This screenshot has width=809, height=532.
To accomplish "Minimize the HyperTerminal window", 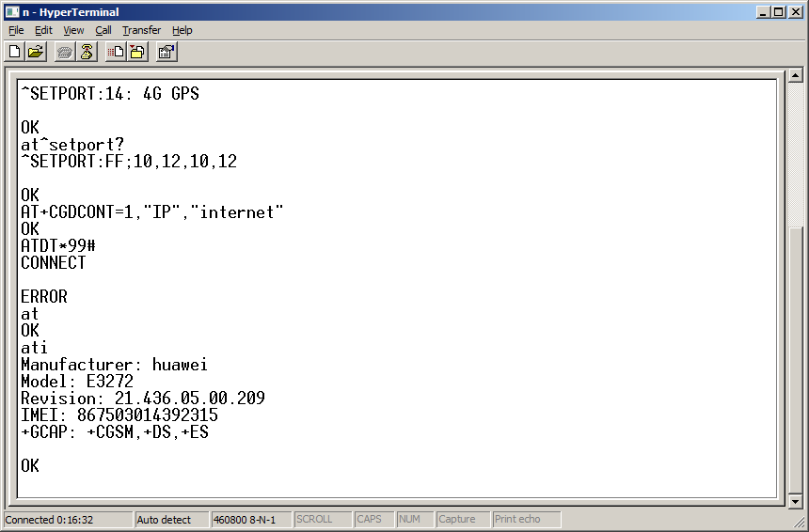I will [764, 12].
